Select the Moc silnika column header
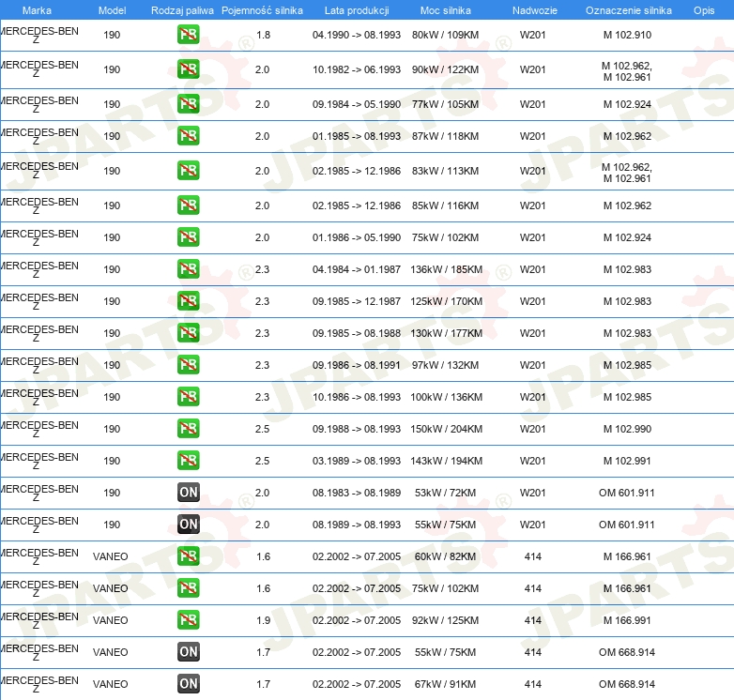734x700 pixels. (446, 9)
